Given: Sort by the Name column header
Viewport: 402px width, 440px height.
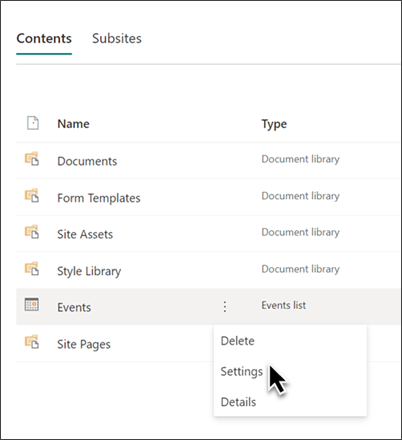Looking at the screenshot, I should (73, 124).
